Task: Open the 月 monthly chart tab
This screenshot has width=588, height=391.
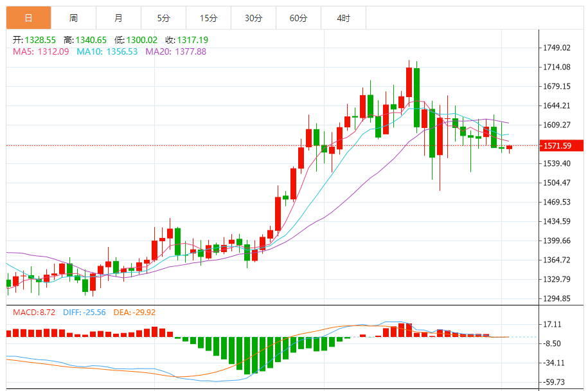Action: pos(118,18)
